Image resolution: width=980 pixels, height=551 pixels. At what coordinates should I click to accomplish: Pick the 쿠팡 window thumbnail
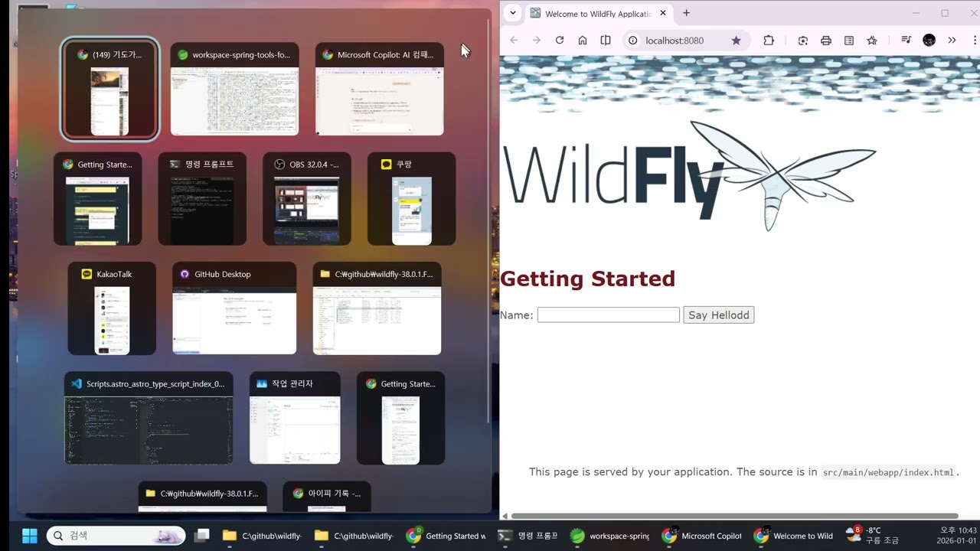(x=412, y=199)
